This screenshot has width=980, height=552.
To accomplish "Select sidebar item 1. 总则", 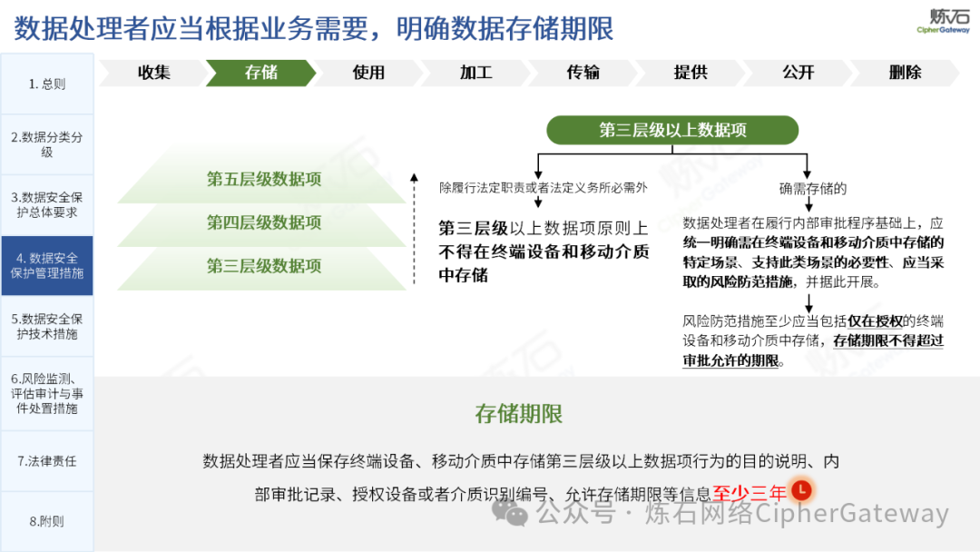I will (47, 84).
